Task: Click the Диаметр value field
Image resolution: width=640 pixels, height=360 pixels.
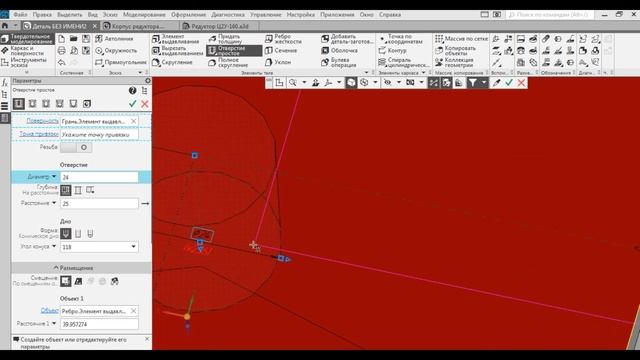Action: [x=99, y=177]
